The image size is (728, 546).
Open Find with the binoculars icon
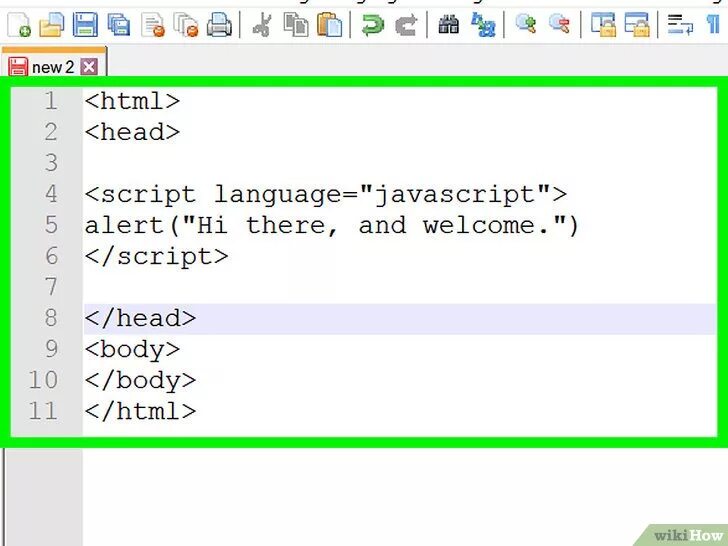coord(449,25)
